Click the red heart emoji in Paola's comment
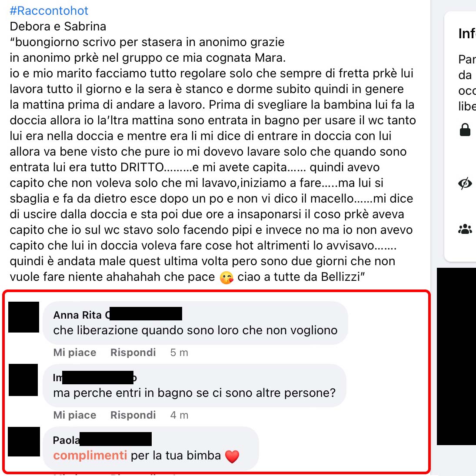 (232, 456)
